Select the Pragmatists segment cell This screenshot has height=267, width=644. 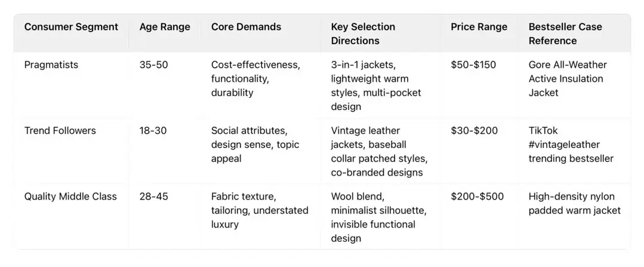(x=51, y=65)
